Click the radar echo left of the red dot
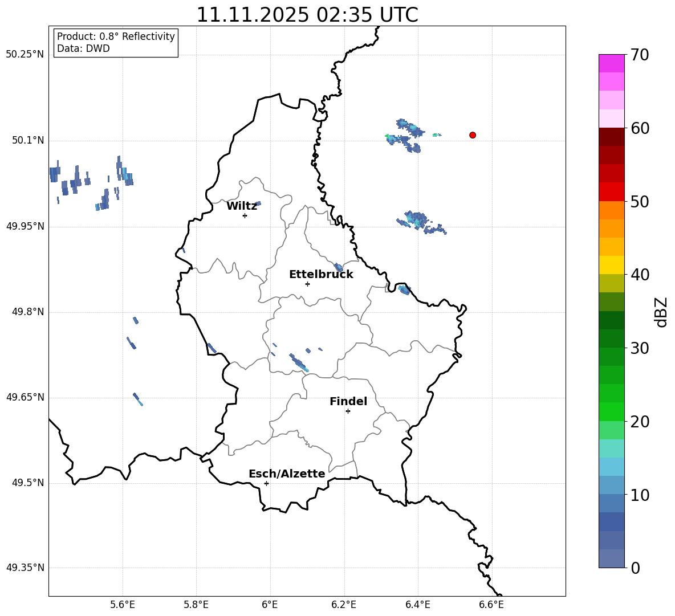 pyautogui.click(x=437, y=135)
